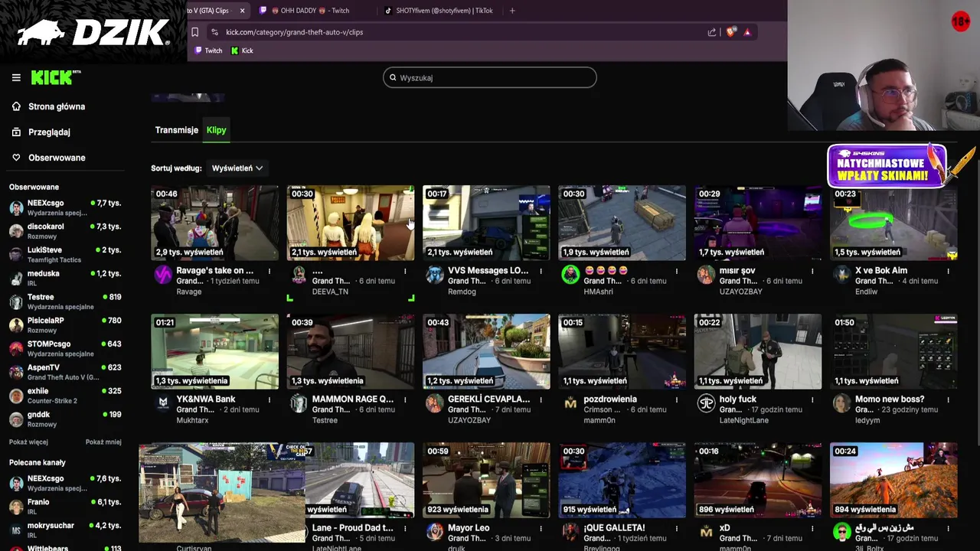The image size is (980, 551).
Task: Open options menu for Ravage's take on clip
Action: pyautogui.click(x=269, y=271)
